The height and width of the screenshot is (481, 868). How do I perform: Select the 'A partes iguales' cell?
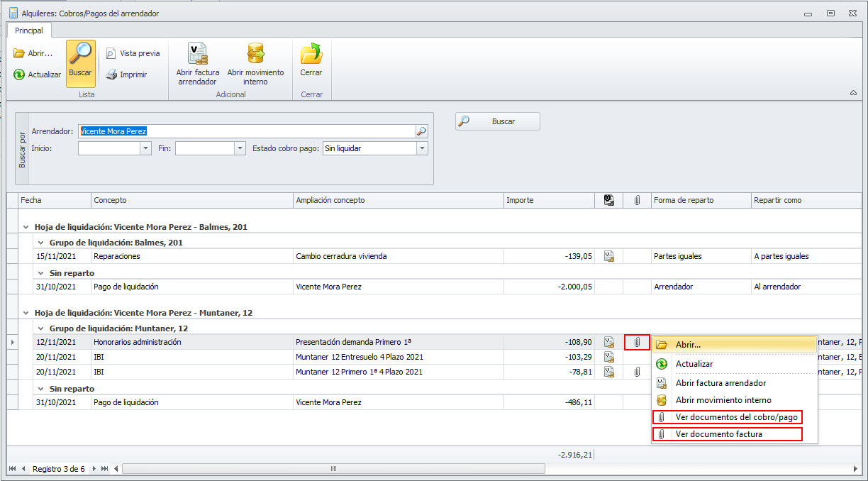coord(807,256)
